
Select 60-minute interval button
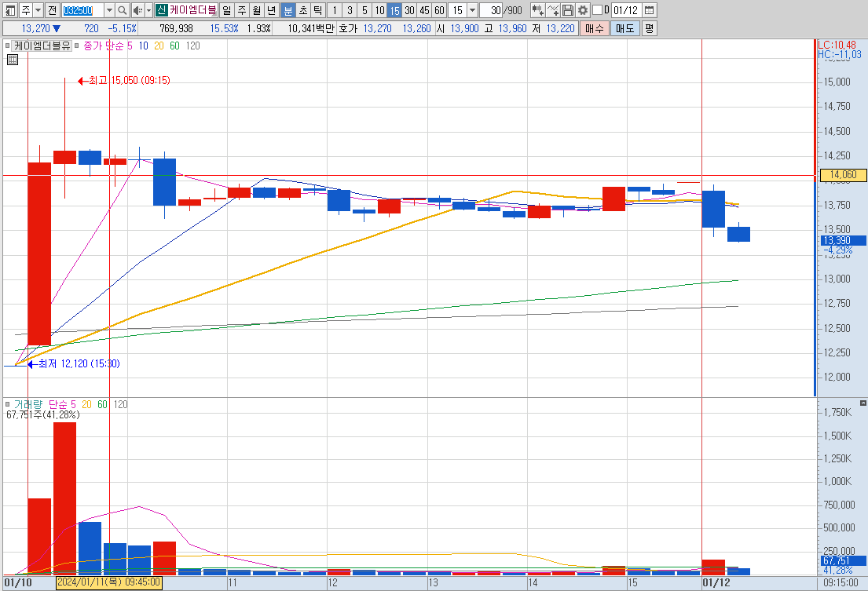[x=439, y=10]
